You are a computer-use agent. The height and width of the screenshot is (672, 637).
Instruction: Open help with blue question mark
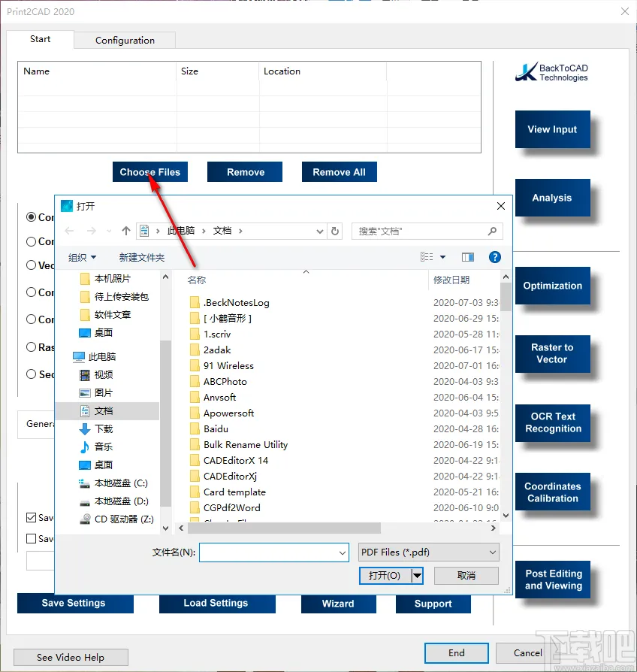click(x=495, y=257)
